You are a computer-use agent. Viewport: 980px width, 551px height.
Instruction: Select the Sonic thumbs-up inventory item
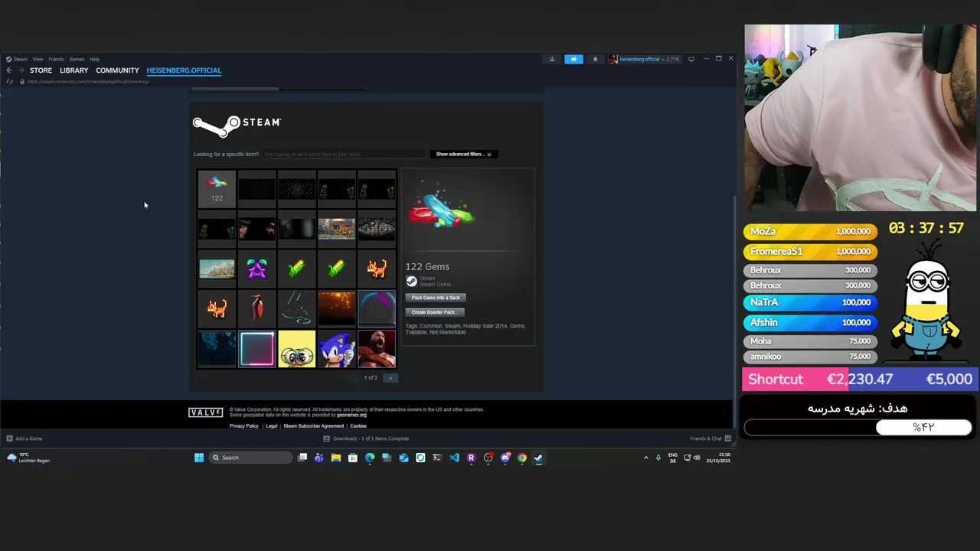[x=337, y=348]
